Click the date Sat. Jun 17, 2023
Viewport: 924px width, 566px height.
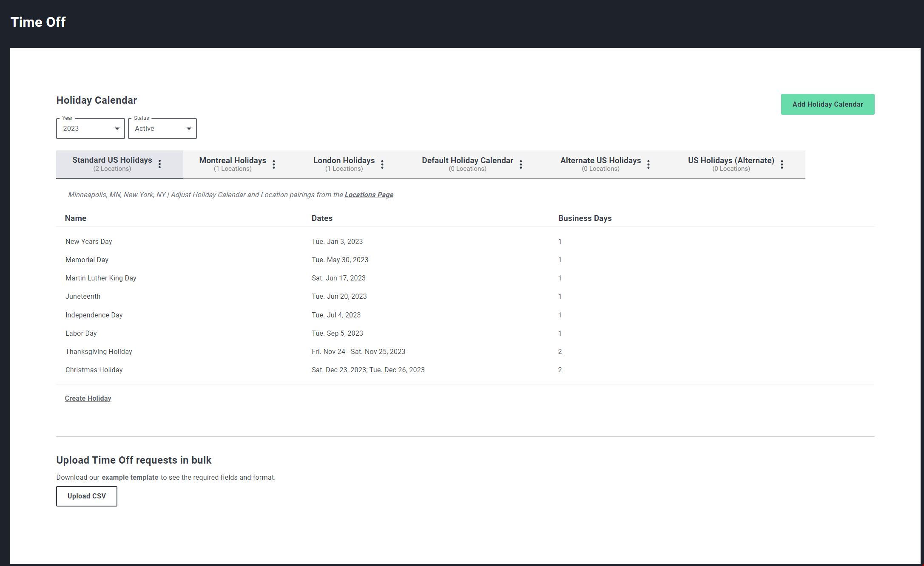(338, 278)
